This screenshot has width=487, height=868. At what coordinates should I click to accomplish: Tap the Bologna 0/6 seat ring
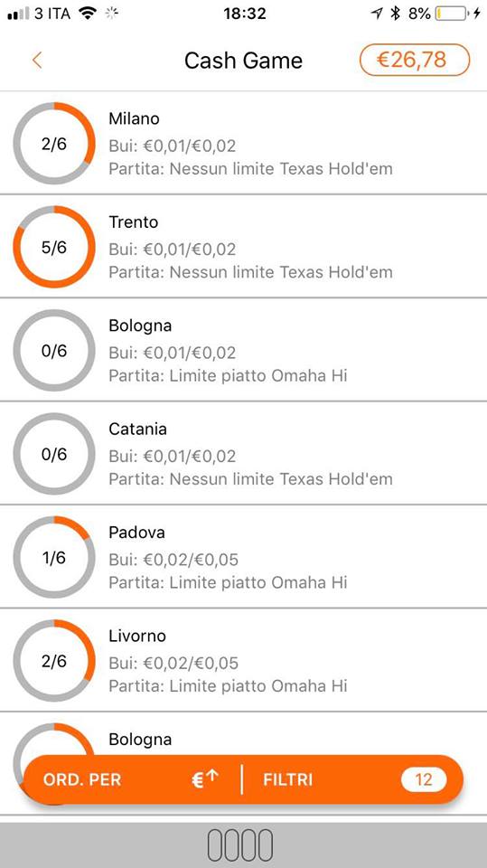click(54, 351)
